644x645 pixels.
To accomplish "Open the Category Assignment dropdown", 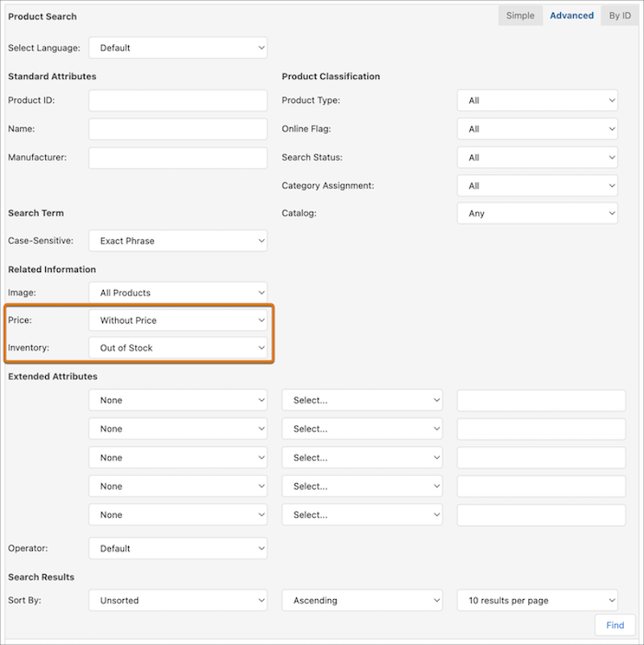I will coord(537,186).
